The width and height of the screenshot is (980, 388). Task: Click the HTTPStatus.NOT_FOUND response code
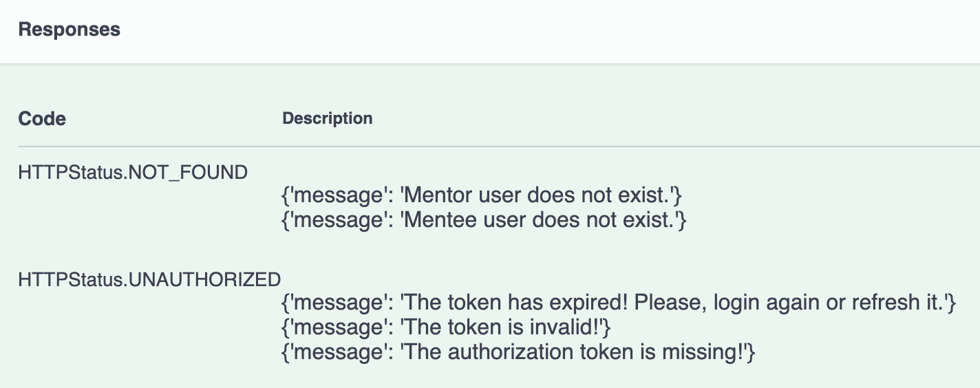[133, 172]
